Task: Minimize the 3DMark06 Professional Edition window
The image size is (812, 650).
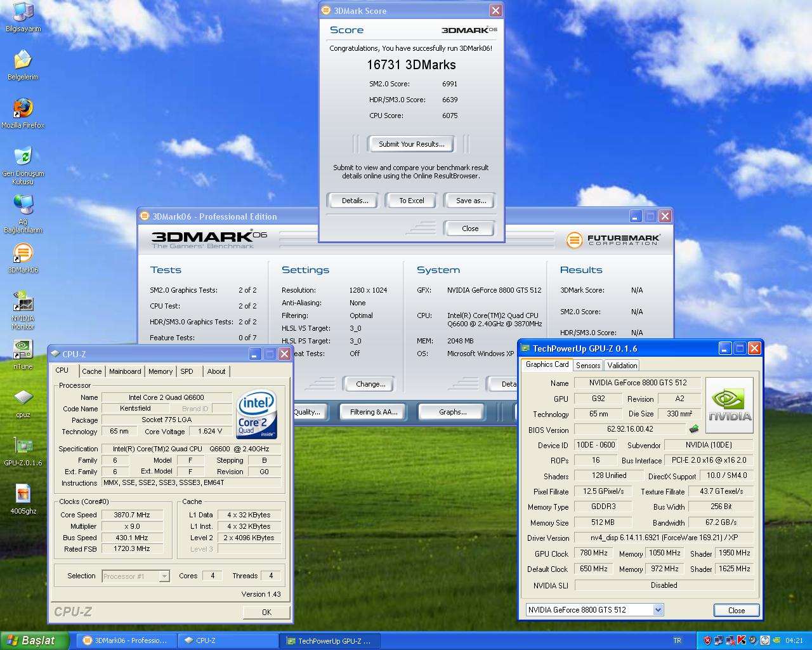Action: [635, 216]
